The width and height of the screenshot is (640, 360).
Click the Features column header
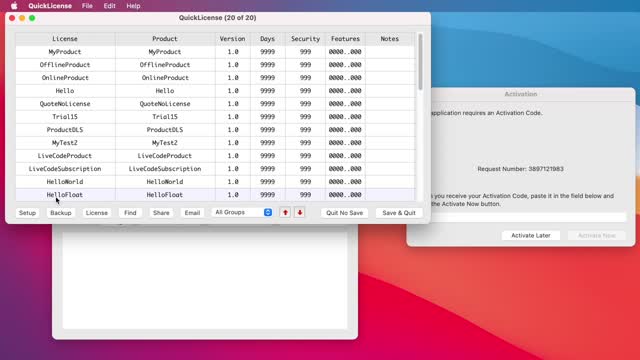345,39
